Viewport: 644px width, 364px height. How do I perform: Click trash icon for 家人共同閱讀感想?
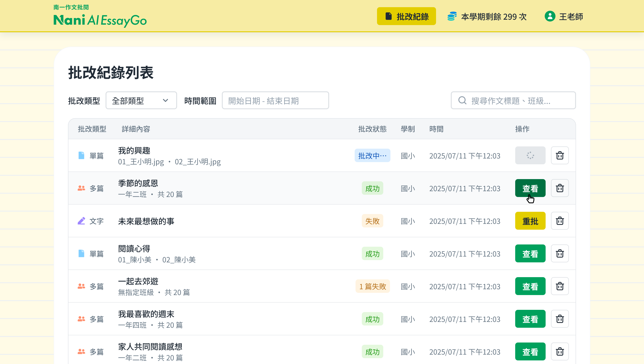point(560,351)
